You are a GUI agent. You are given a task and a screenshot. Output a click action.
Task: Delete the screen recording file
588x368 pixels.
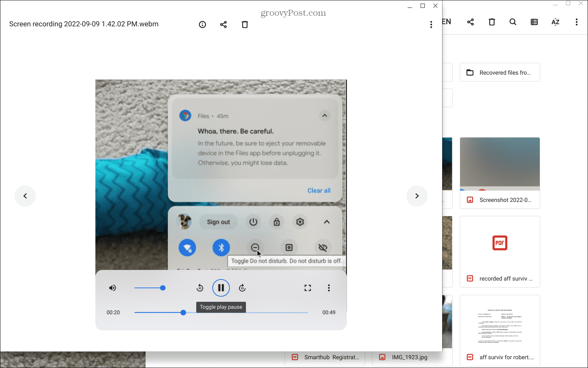(245, 25)
